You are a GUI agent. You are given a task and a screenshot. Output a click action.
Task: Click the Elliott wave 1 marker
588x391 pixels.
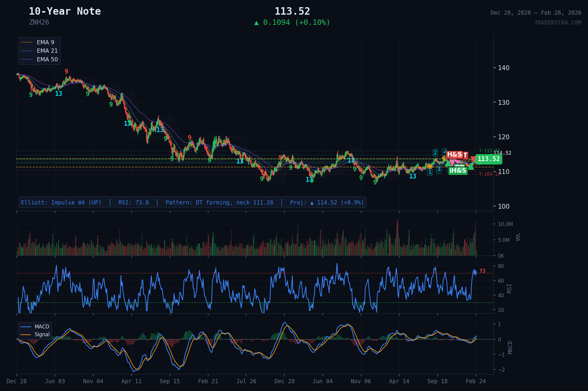coord(430,172)
